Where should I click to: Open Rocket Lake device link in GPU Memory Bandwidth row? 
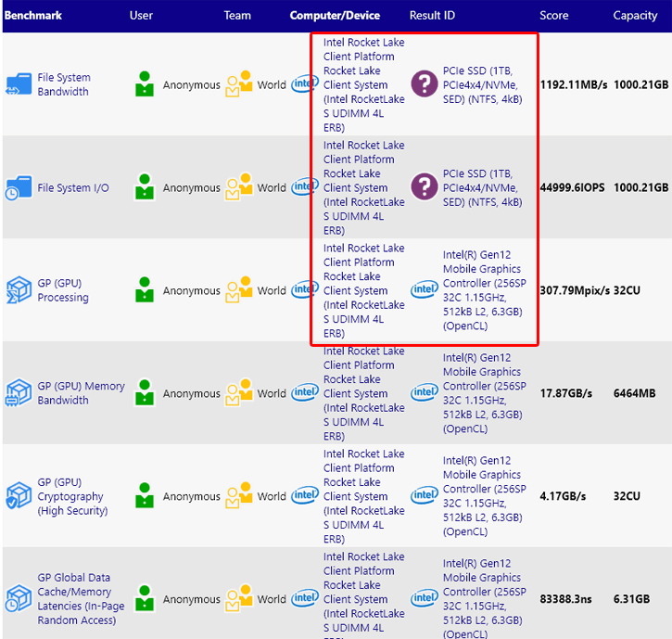[x=364, y=393]
